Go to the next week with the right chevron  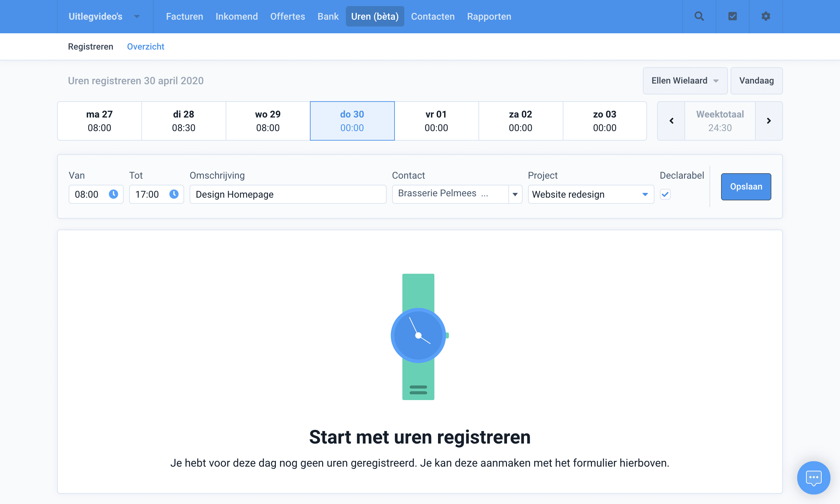769,121
